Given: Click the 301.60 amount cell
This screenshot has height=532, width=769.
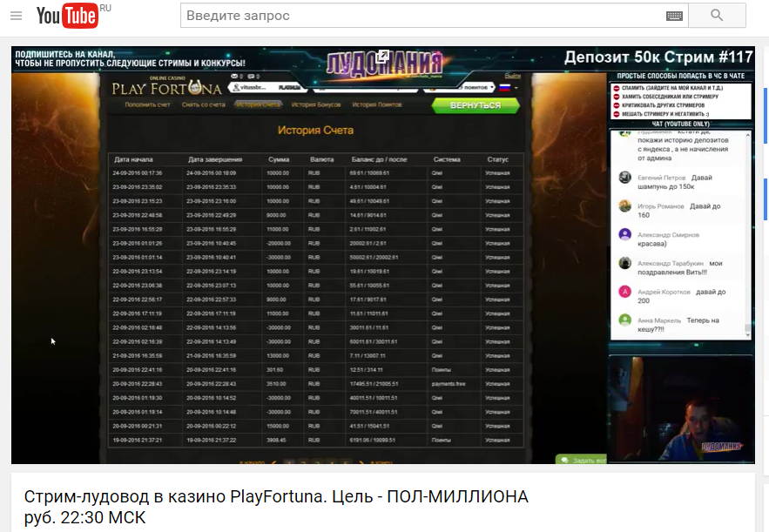Looking at the screenshot, I should click(x=274, y=370).
